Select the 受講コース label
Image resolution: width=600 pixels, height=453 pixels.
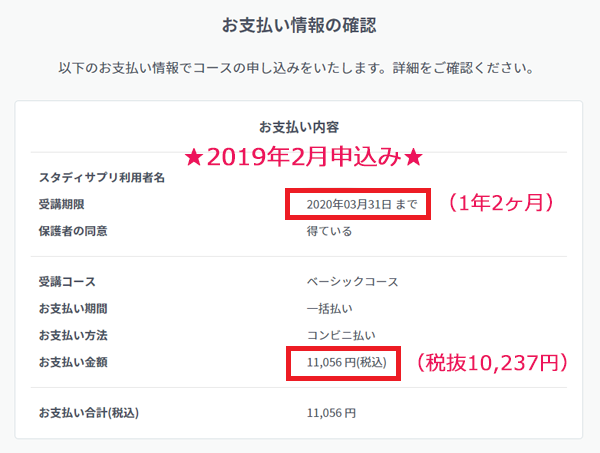pos(67,282)
